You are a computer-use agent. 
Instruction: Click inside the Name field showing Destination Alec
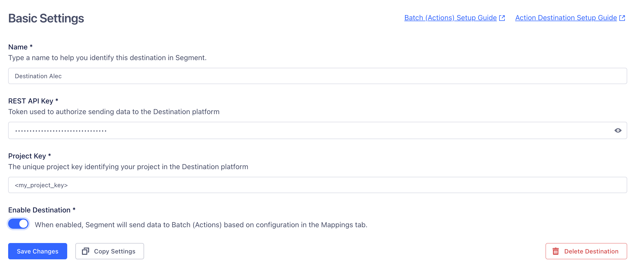click(317, 76)
